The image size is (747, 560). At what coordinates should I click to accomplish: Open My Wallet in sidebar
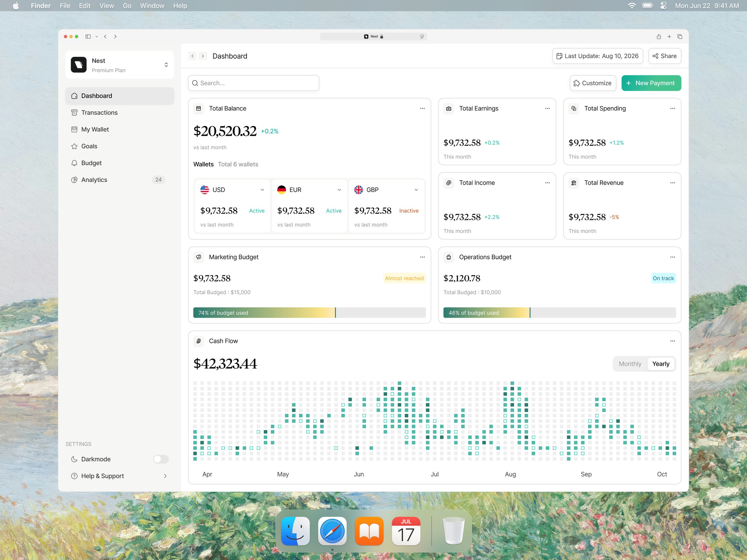click(120, 129)
